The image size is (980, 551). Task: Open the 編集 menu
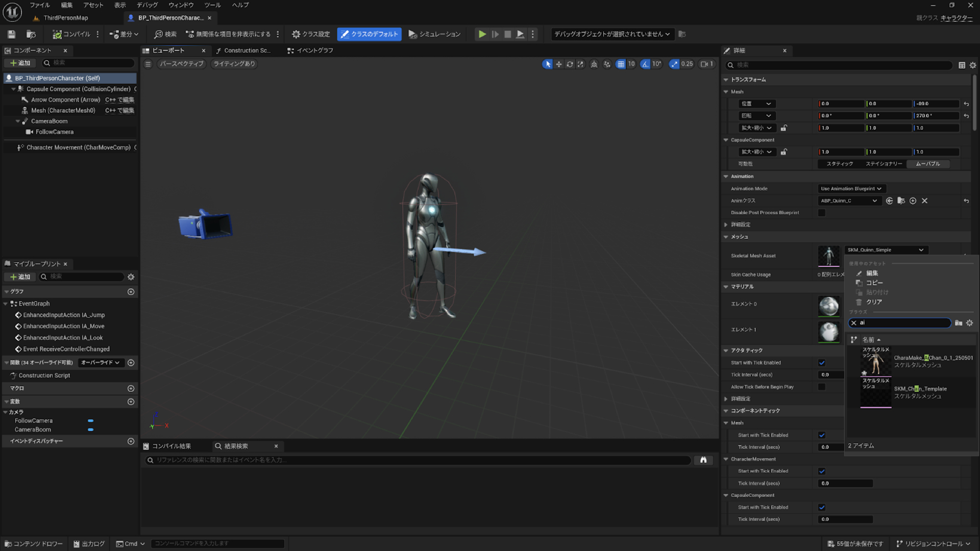(x=67, y=5)
